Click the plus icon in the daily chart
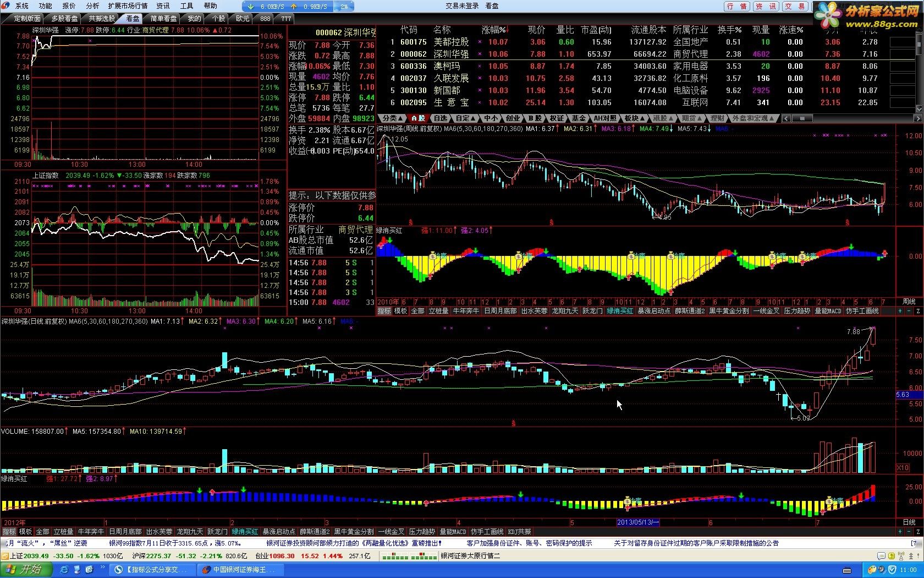Image resolution: width=924 pixels, height=578 pixels. (900, 532)
